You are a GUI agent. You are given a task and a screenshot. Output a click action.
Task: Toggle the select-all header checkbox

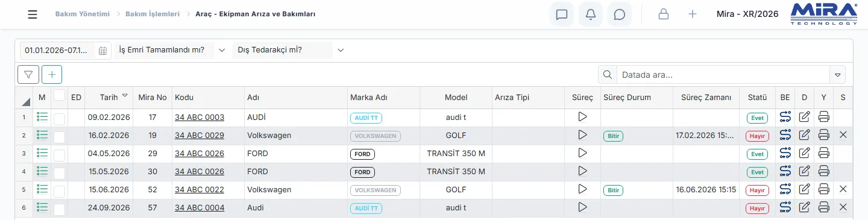59,95
